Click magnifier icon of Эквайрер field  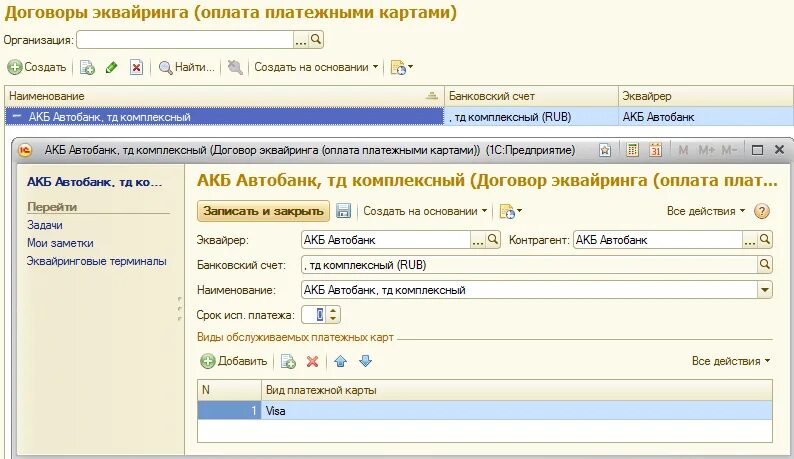(x=493, y=240)
